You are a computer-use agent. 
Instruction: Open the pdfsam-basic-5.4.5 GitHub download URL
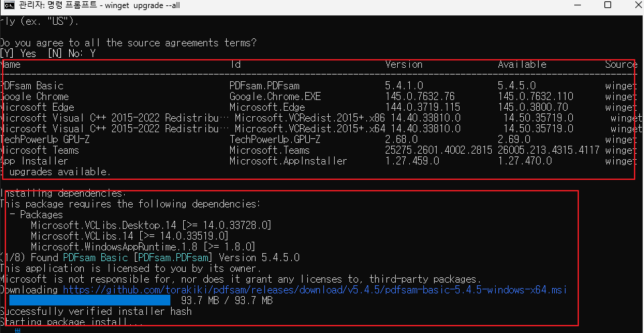tap(315, 290)
